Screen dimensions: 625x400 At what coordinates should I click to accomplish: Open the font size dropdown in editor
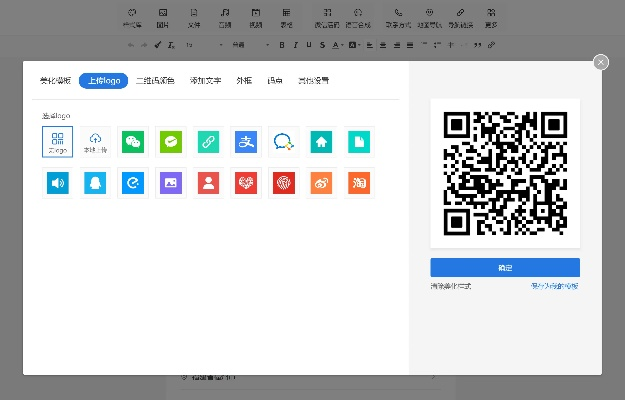204,45
